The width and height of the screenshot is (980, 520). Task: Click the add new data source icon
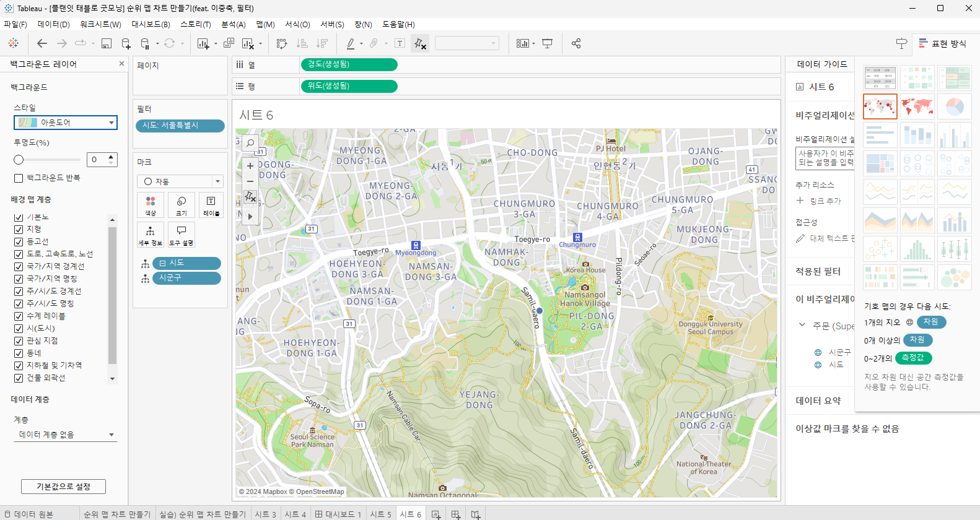(126, 43)
